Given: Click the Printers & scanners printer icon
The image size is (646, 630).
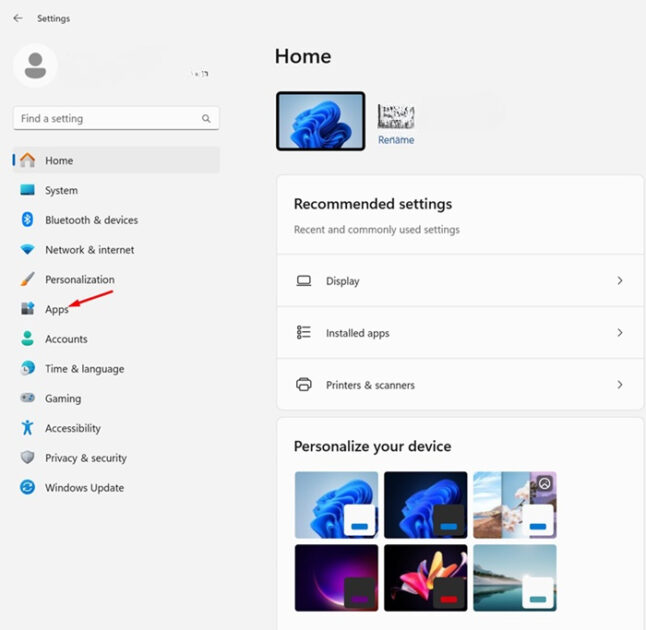Looking at the screenshot, I should (x=304, y=384).
